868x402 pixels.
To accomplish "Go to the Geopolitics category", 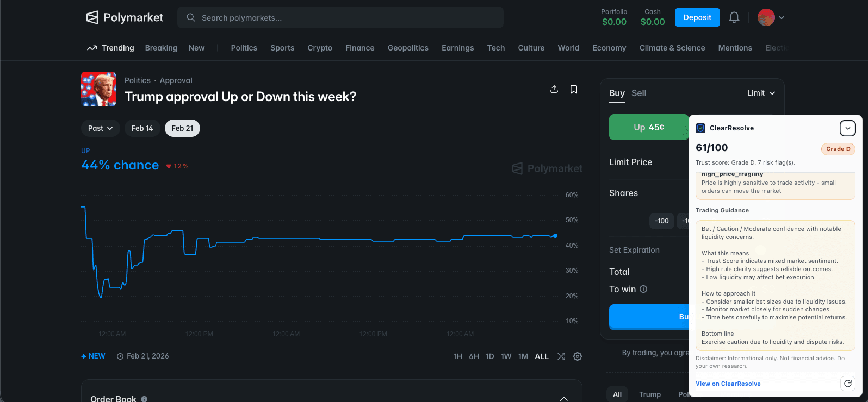I will (x=408, y=48).
